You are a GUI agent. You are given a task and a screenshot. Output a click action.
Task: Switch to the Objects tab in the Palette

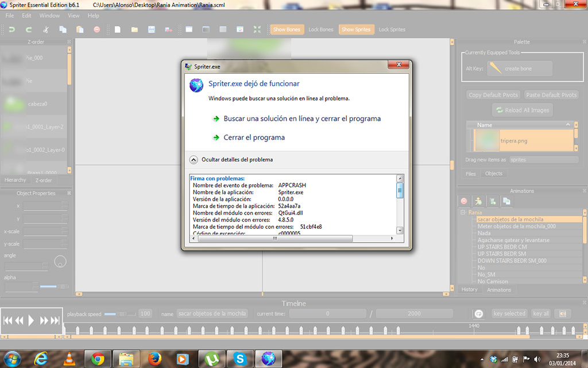tap(493, 174)
